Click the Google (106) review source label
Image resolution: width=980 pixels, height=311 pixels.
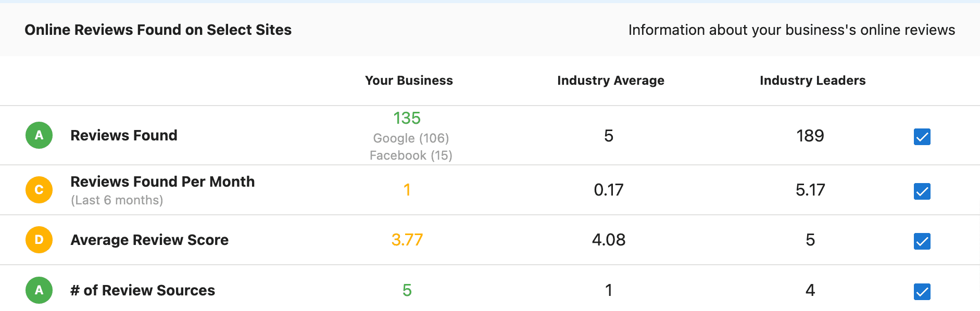(411, 138)
